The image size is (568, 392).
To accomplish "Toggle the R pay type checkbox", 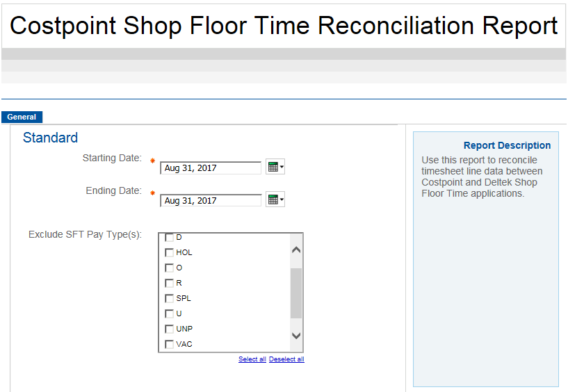I will (169, 283).
